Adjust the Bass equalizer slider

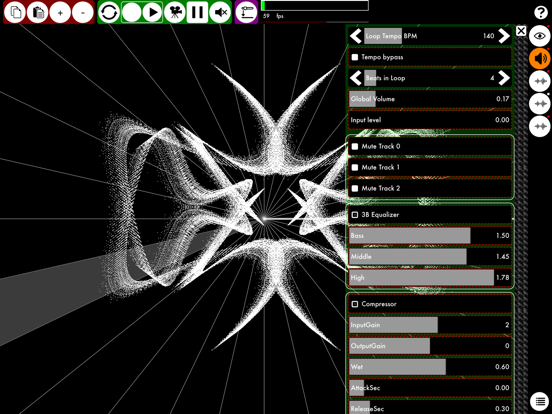tap(430, 236)
